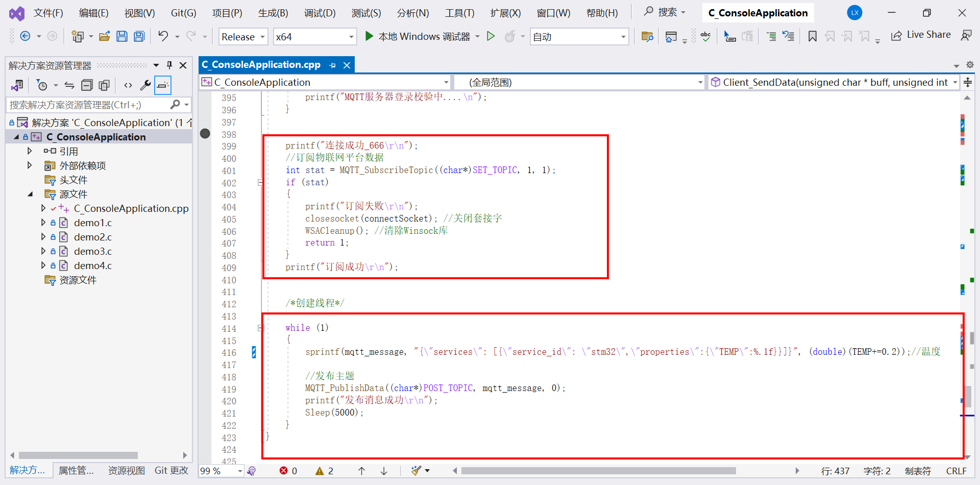The width and height of the screenshot is (980, 485).
Task: Expand the demo1.c node
Action: point(43,223)
